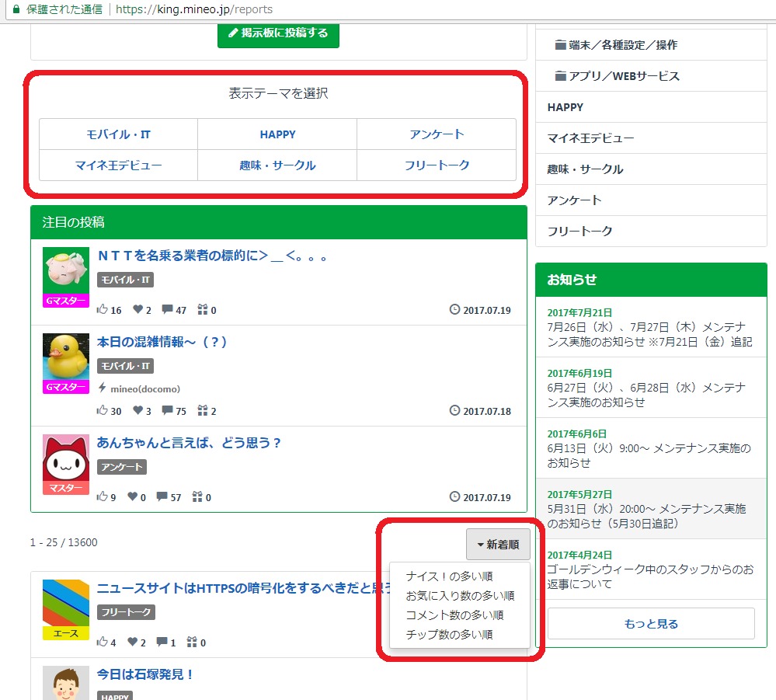Click the heart icon on the rubber duck post
This screenshot has height=700, width=776.
tap(137, 411)
